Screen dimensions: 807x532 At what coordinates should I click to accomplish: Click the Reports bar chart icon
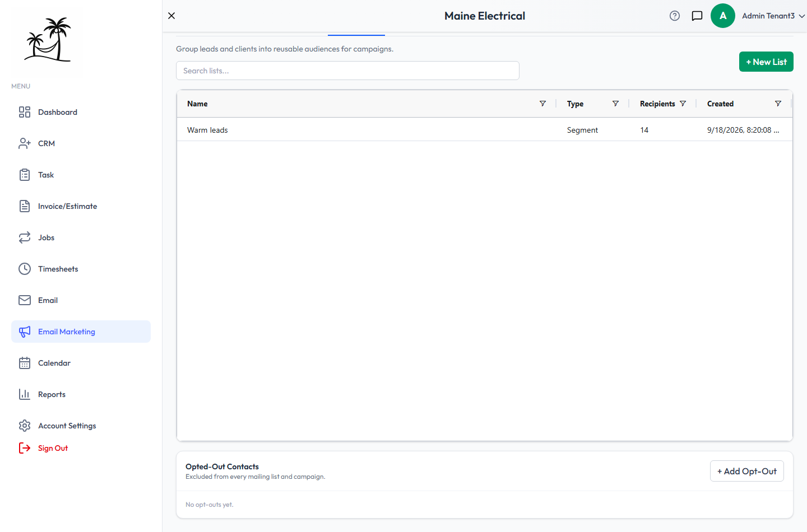[25, 394]
